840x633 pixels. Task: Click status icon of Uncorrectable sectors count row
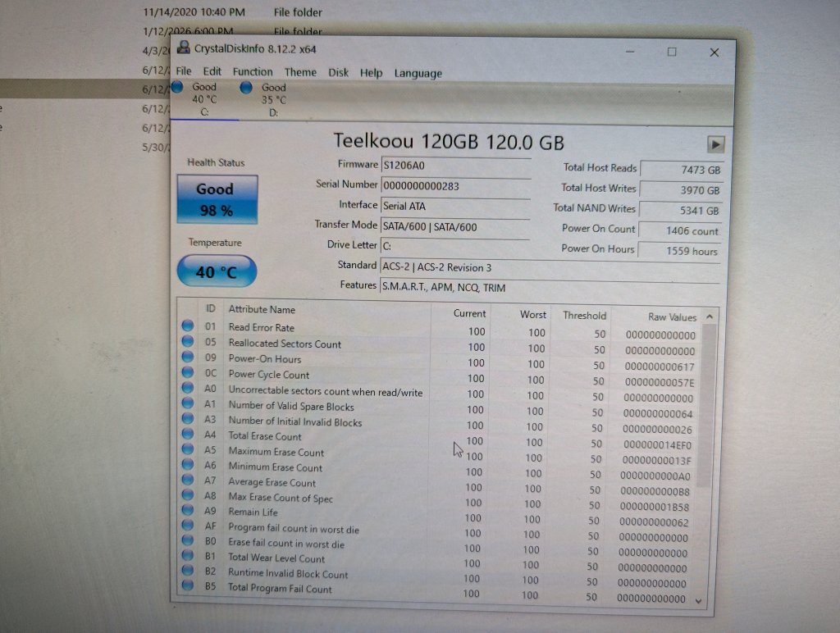[188, 387]
